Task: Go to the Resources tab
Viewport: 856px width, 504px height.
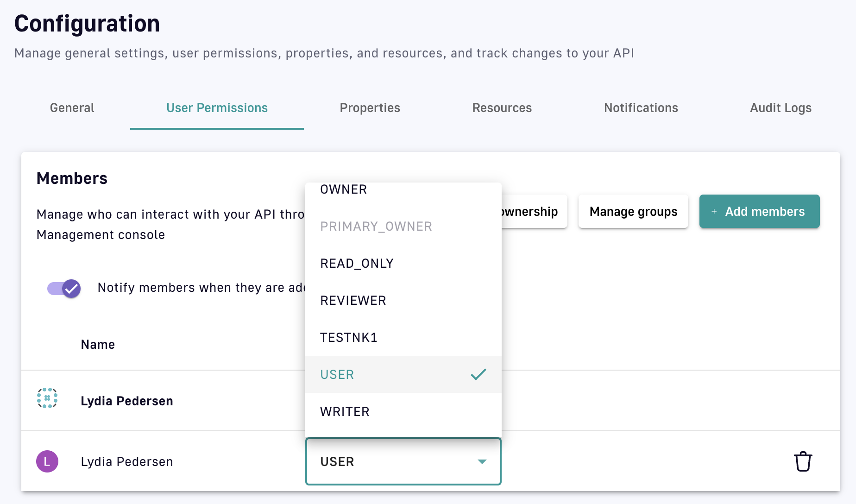Action: pyautogui.click(x=502, y=108)
